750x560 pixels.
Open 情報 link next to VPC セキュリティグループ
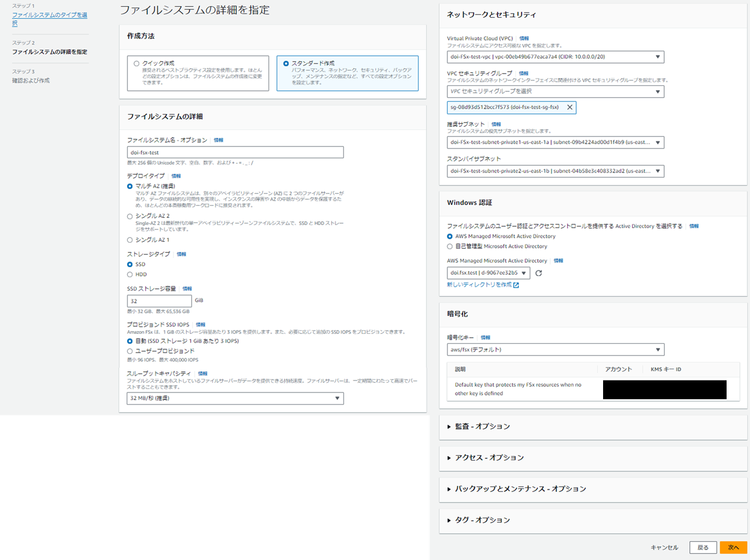tap(523, 73)
